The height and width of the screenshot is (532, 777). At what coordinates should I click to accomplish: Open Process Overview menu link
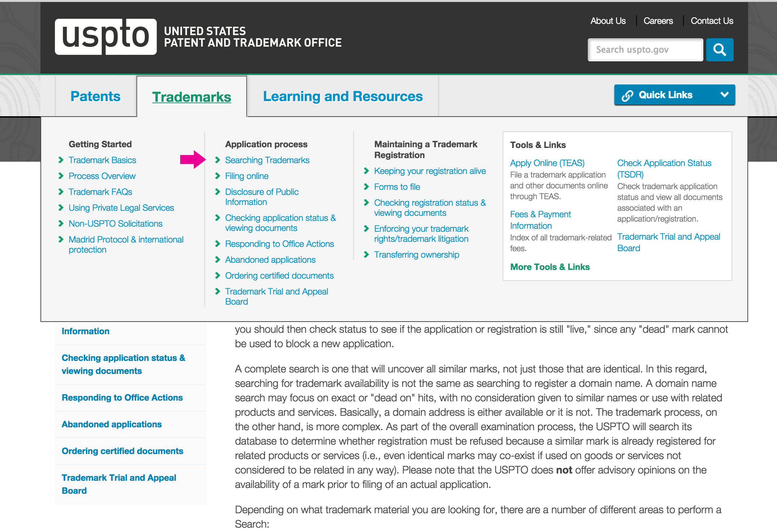[x=102, y=176]
